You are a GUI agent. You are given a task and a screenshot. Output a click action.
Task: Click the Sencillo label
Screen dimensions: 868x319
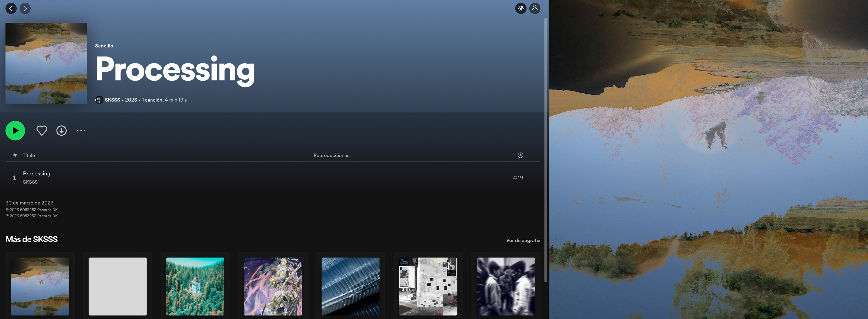(x=104, y=46)
